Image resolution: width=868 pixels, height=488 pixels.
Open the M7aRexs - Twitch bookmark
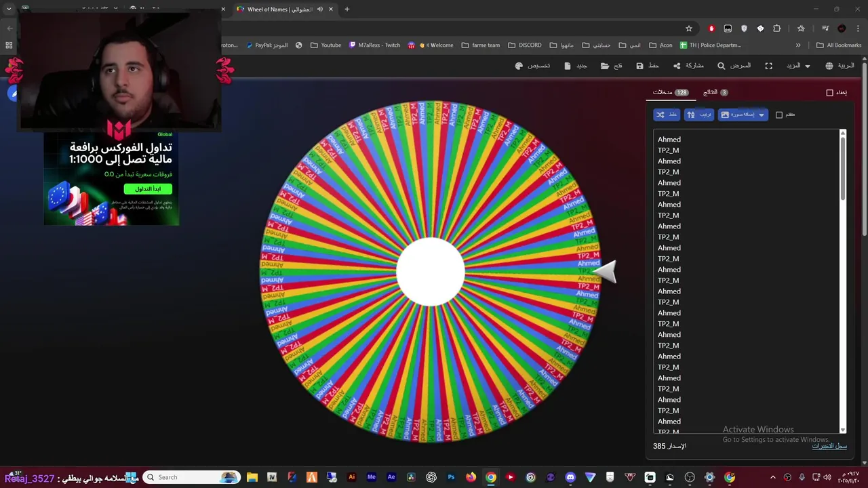[374, 45]
